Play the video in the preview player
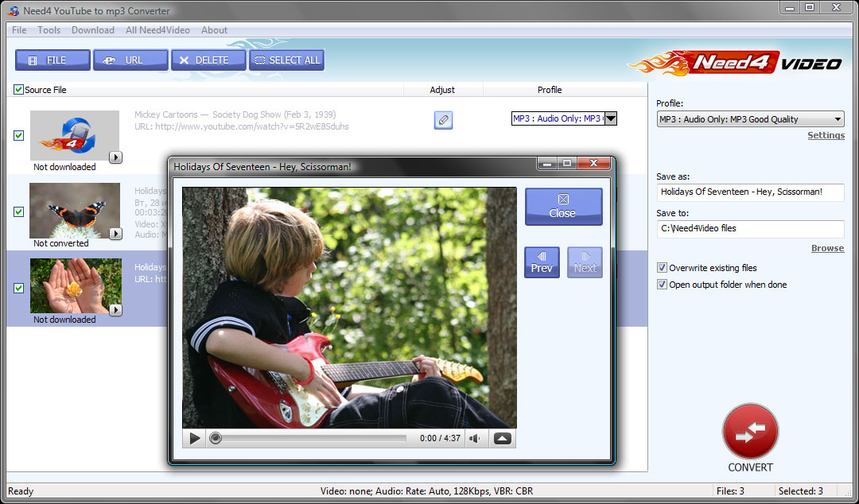 (195, 438)
